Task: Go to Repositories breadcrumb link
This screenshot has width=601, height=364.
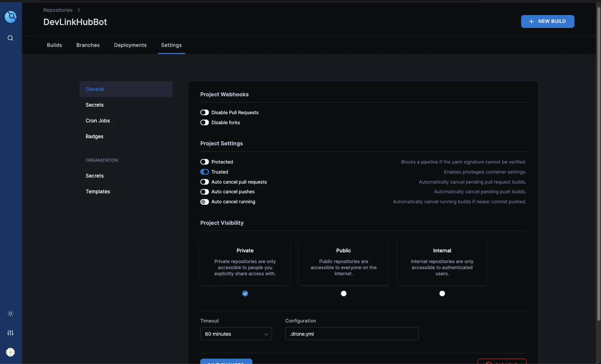Action: tap(58, 10)
